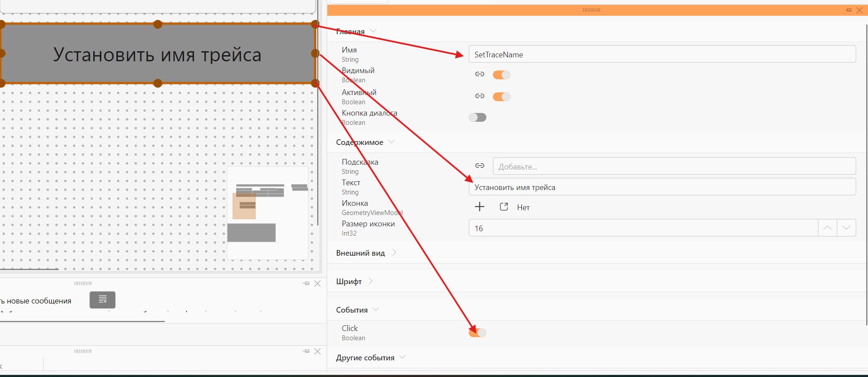Collapse the Содержимое section
This screenshot has height=377, width=868.
(x=392, y=142)
